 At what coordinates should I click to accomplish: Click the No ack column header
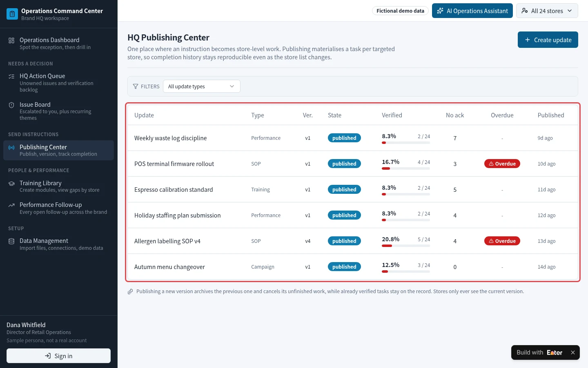(455, 115)
